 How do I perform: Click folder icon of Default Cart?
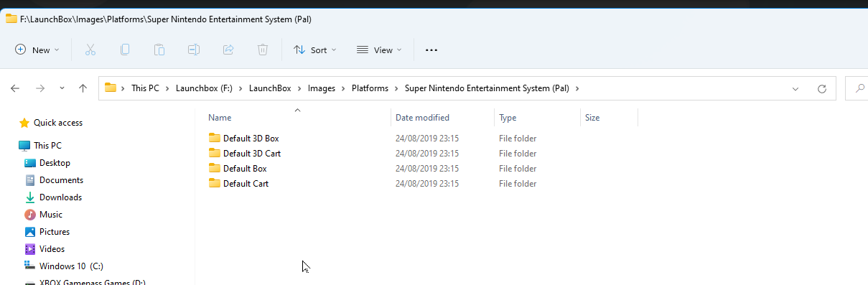click(214, 183)
